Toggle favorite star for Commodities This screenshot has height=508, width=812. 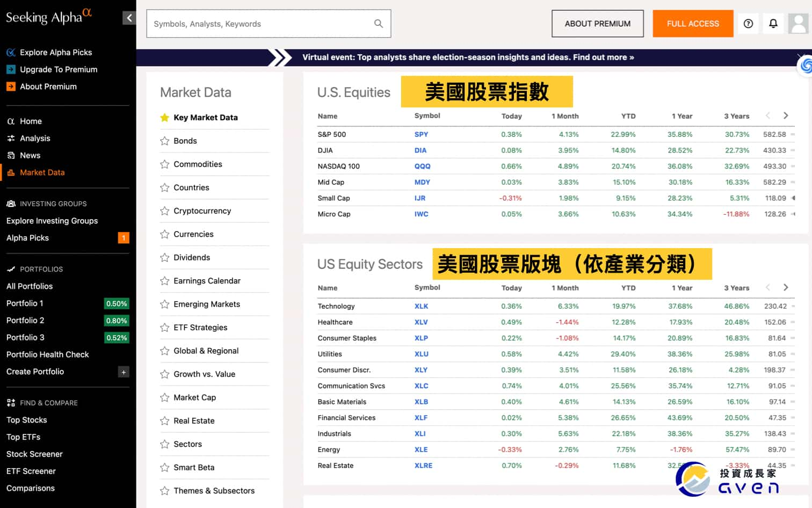point(164,164)
